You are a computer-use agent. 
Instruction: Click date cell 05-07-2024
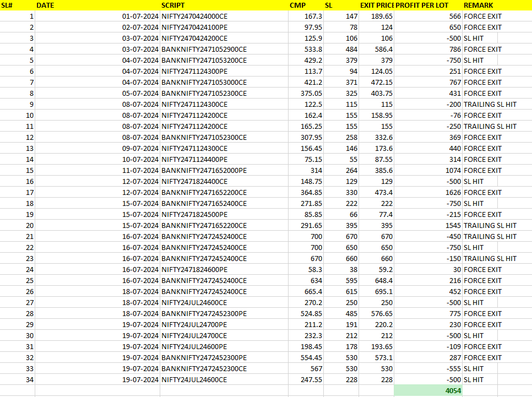pos(97,93)
